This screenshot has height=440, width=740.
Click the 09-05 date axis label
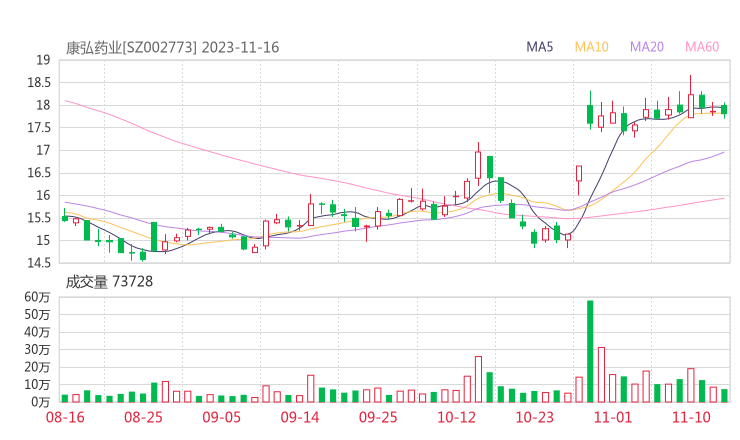tap(221, 417)
